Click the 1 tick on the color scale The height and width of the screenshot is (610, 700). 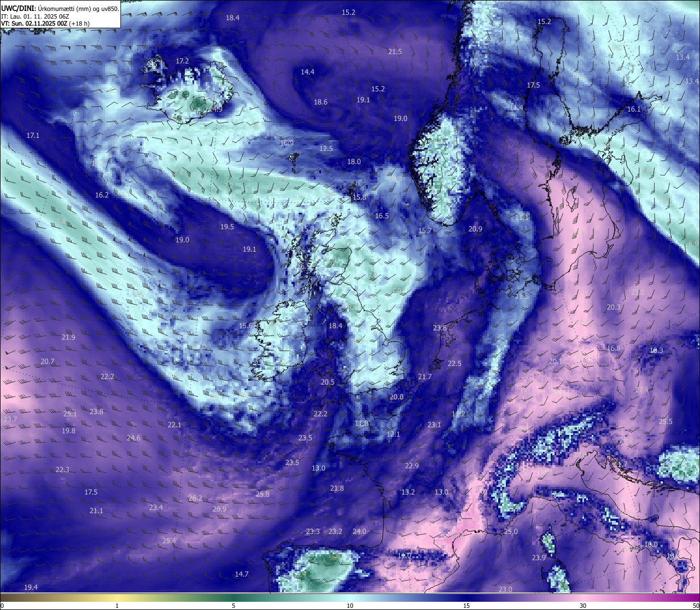click(x=117, y=606)
